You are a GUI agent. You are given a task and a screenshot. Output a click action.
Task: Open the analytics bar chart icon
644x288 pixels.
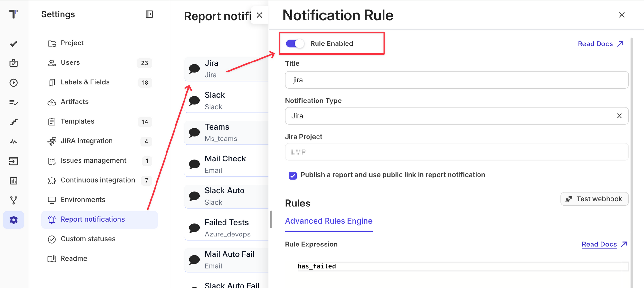[13, 180]
